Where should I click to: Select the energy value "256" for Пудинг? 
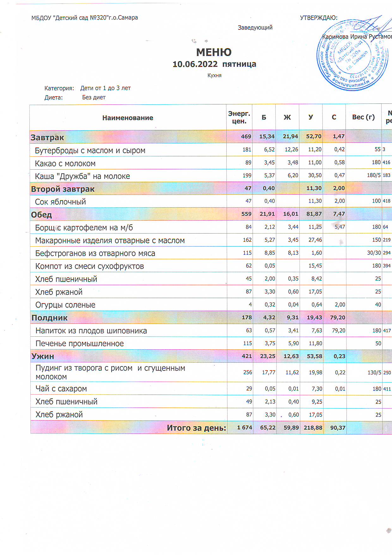[x=248, y=372]
